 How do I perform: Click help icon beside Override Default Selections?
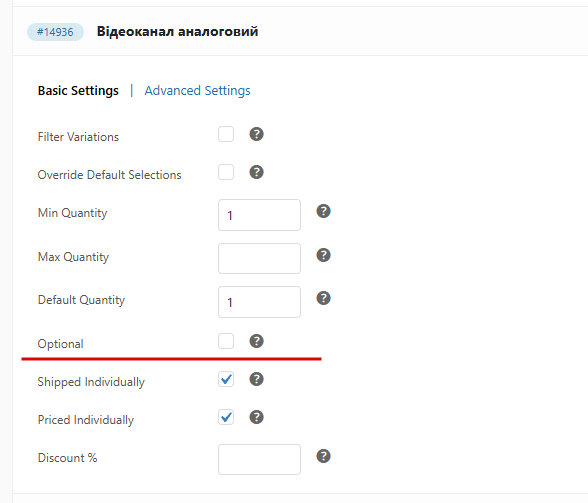256,172
